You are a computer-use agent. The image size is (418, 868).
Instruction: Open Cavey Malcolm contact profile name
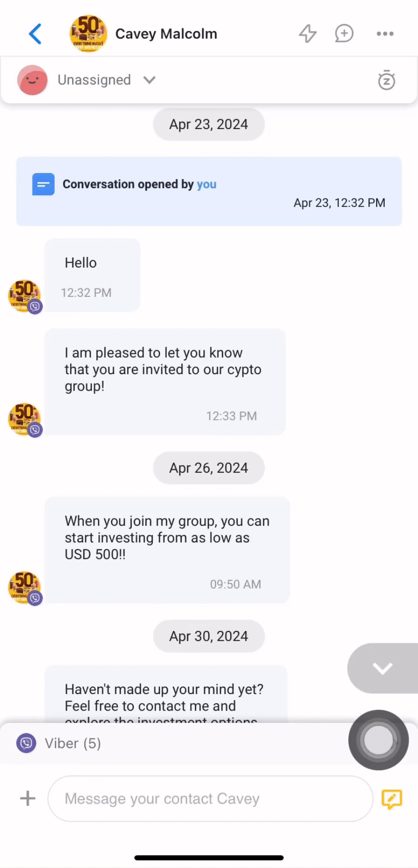tap(166, 34)
